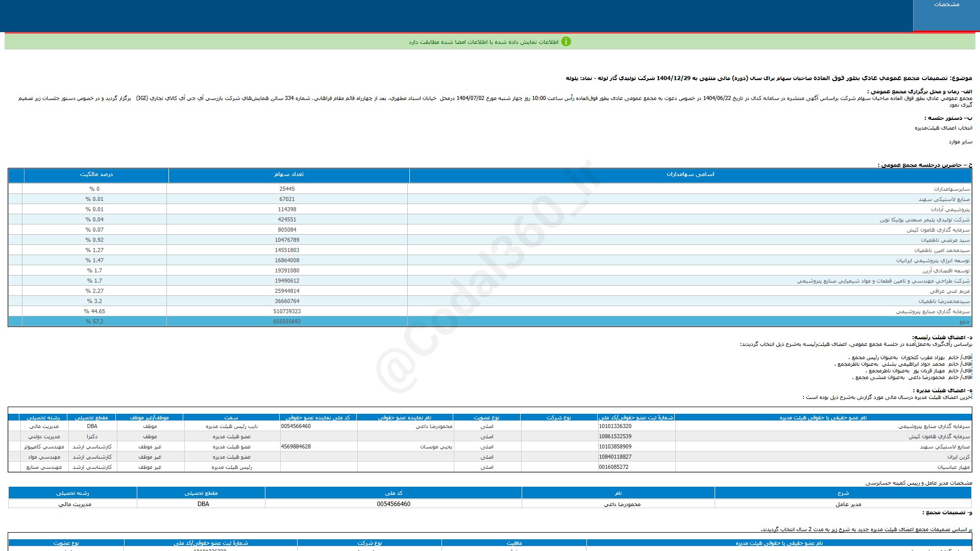The height and width of the screenshot is (551, 980).
Task: Click the سمت column header
Action: pyautogui.click(x=231, y=417)
